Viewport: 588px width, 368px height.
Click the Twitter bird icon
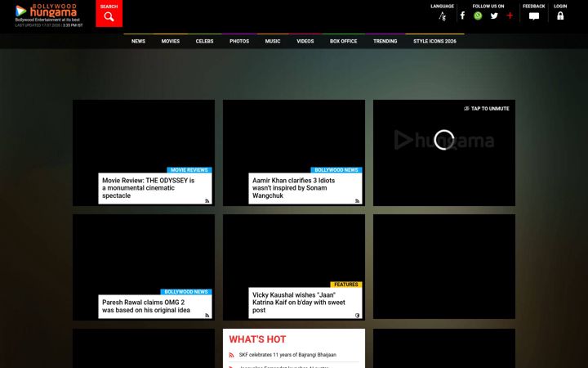tap(494, 16)
